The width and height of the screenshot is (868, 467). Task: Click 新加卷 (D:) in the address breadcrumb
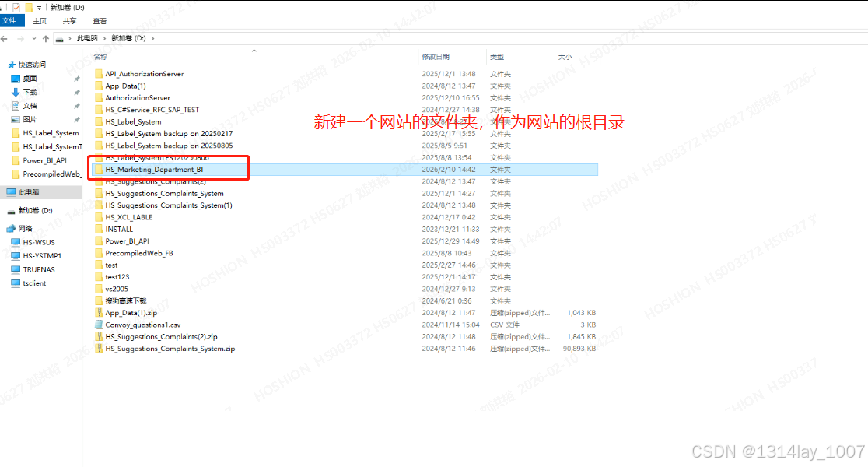(x=128, y=38)
